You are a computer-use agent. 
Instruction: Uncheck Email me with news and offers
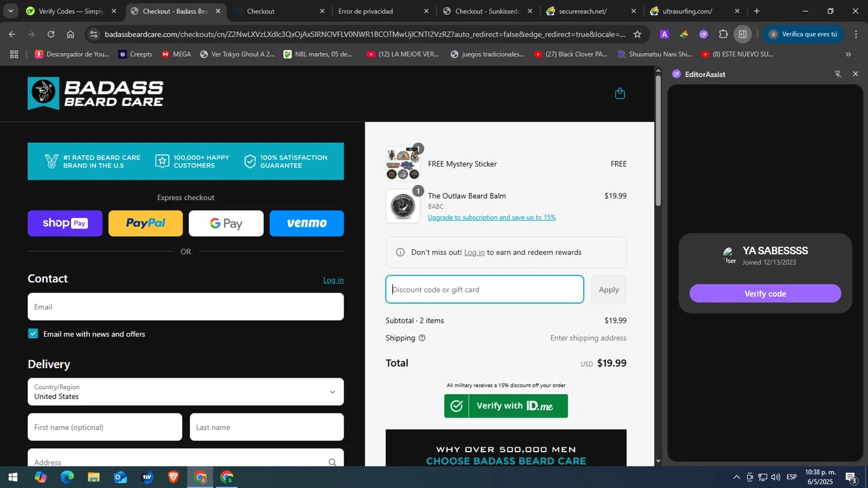point(33,334)
